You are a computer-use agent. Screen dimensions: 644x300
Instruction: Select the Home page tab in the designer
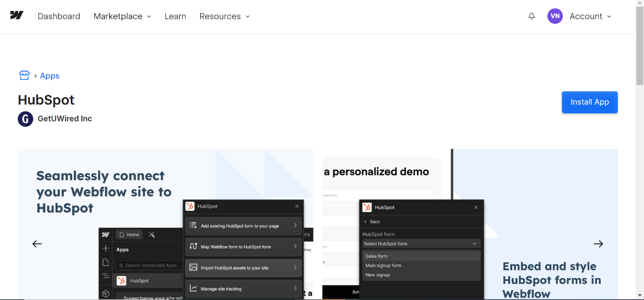[129, 234]
